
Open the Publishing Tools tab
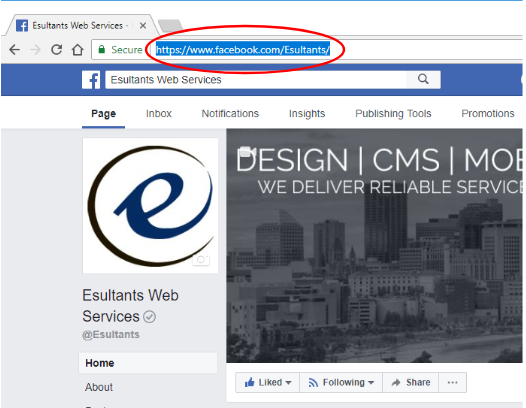393,114
